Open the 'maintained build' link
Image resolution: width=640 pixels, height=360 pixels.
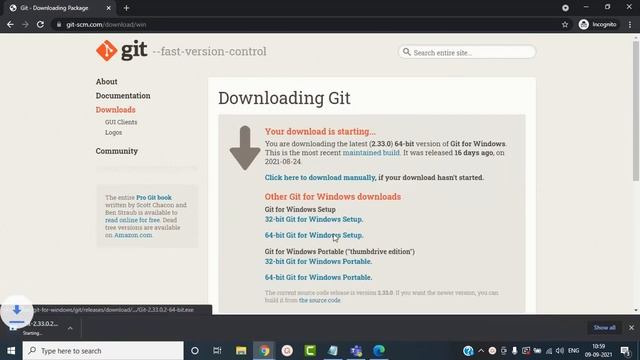coord(371,153)
